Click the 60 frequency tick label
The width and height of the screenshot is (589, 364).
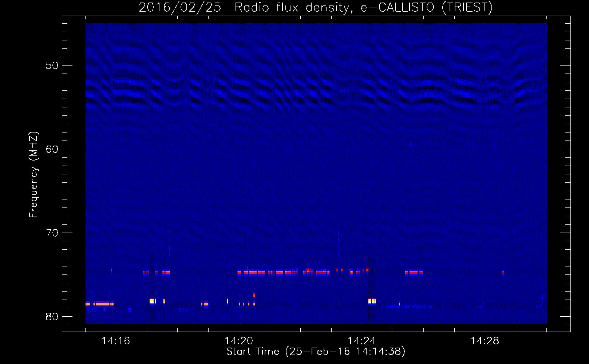52,149
